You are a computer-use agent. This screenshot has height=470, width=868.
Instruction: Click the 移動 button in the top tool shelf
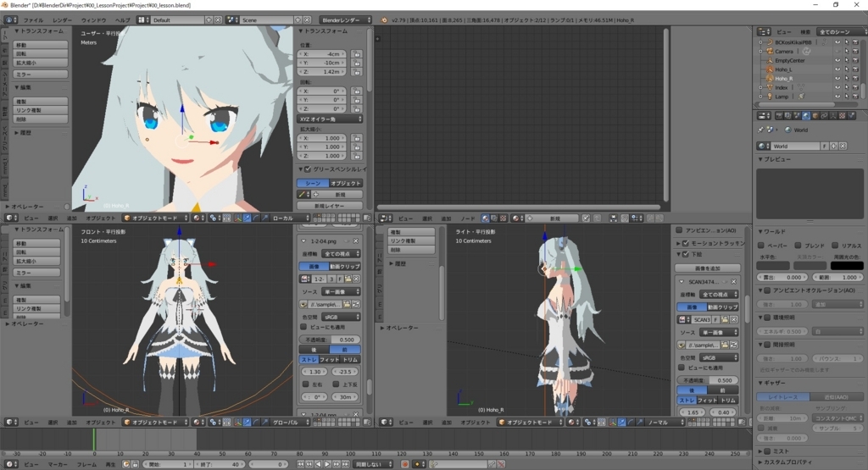41,45
